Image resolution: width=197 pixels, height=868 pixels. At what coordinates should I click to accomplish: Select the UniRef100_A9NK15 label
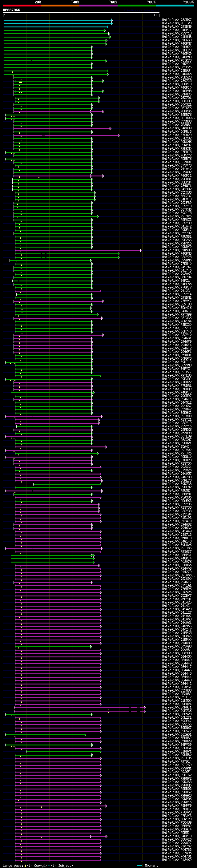pos(177,802)
